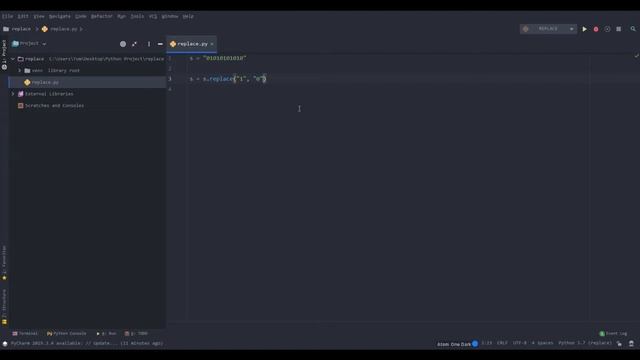Change indent setting 4 spaces
Image resolution: width=640 pixels, height=360 pixels.
[542, 343]
